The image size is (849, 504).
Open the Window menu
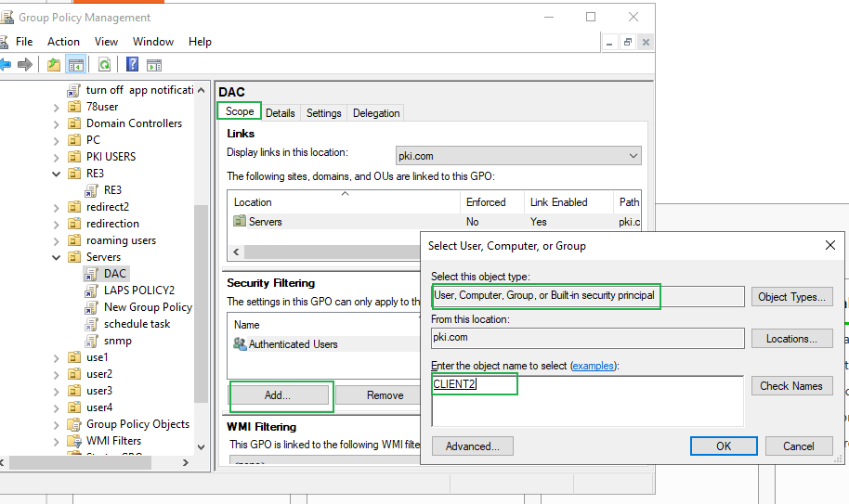click(153, 42)
